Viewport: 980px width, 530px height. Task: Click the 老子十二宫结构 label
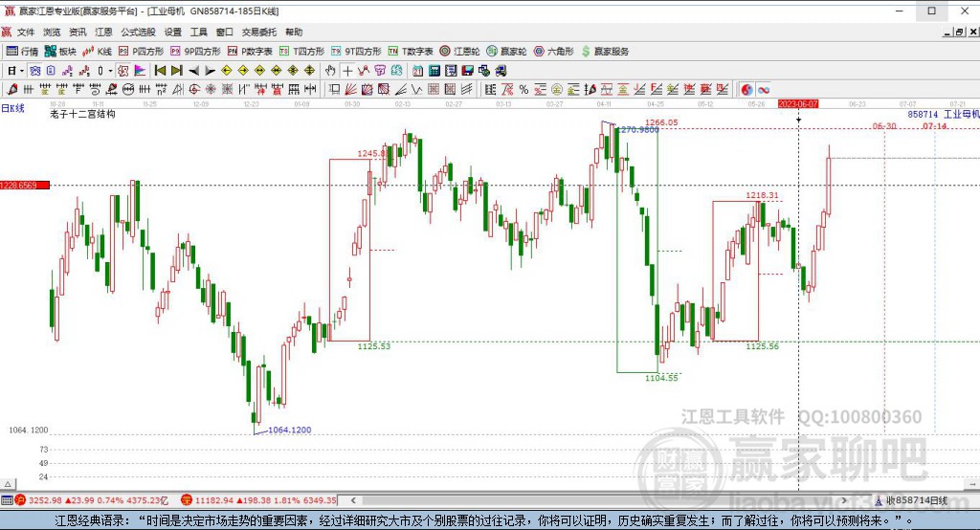click(x=82, y=115)
